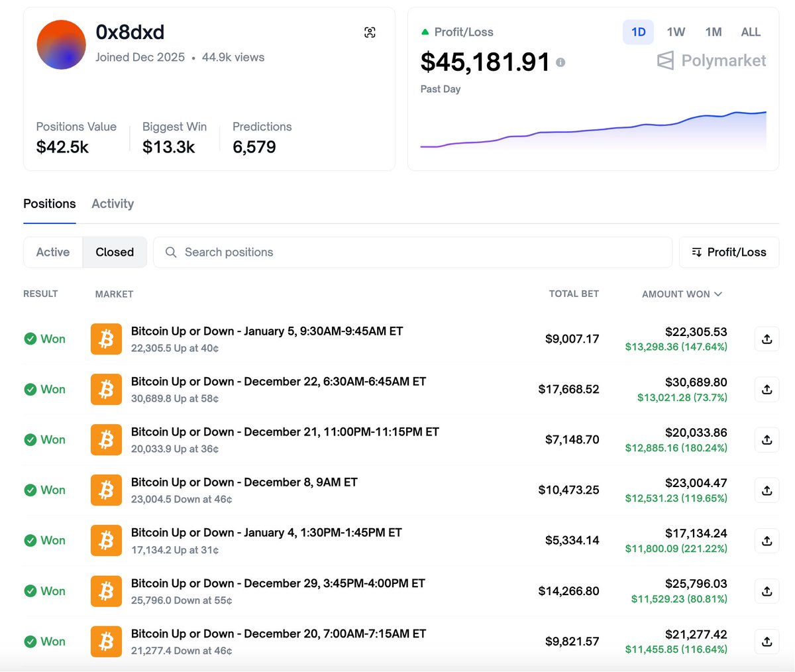Open the Profit/Loss sort dropdown

729,252
